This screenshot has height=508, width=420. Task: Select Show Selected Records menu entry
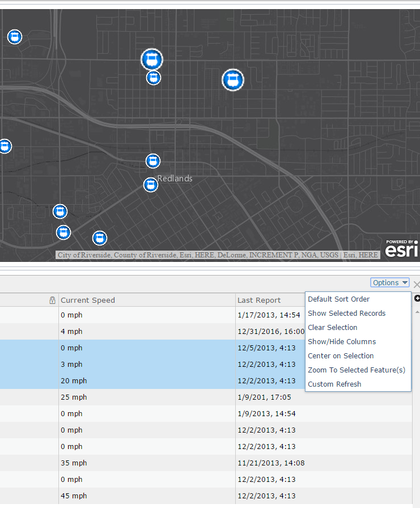pyautogui.click(x=346, y=314)
